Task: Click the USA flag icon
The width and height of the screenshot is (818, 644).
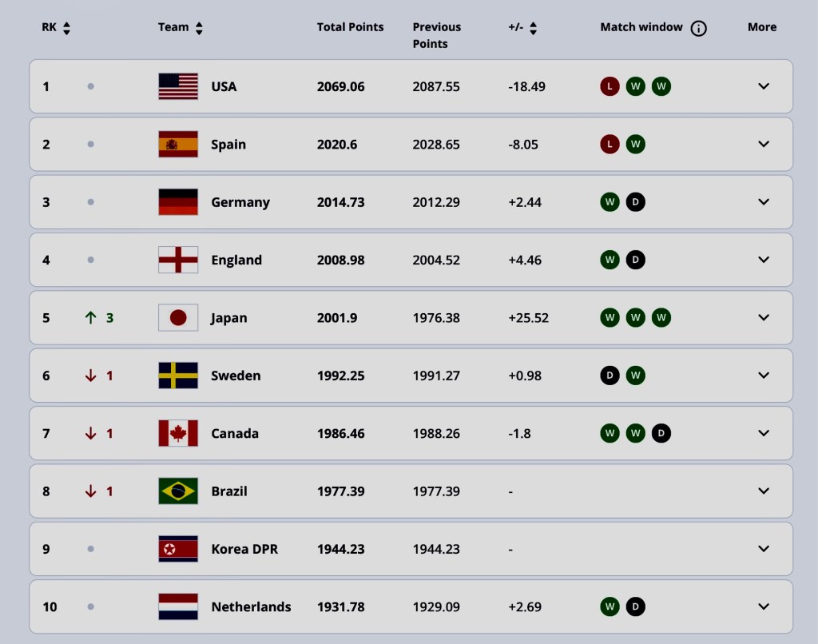Action: 178,86
